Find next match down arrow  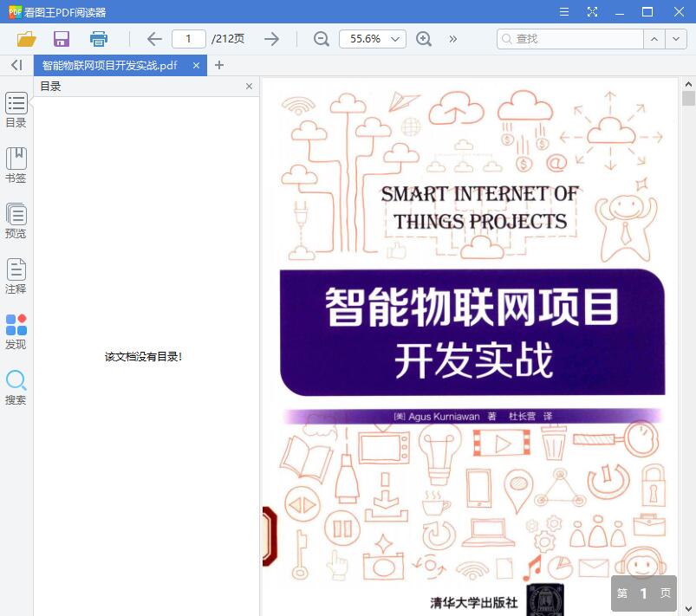click(676, 39)
